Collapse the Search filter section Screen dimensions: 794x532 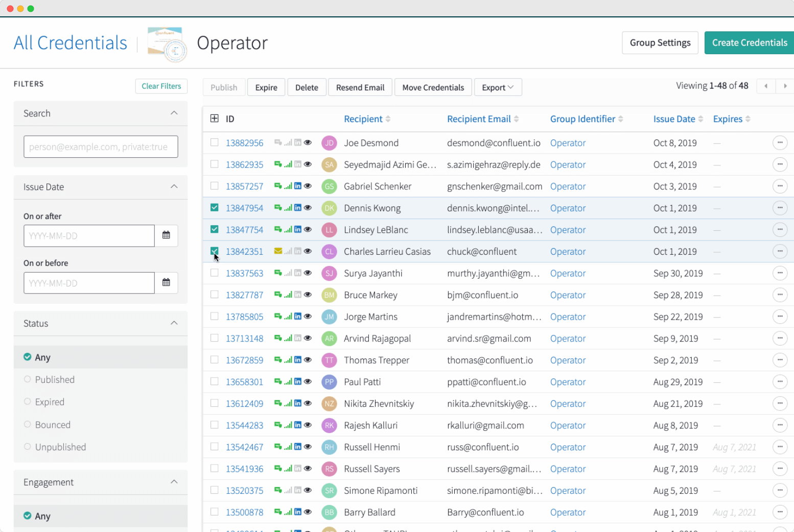(174, 113)
